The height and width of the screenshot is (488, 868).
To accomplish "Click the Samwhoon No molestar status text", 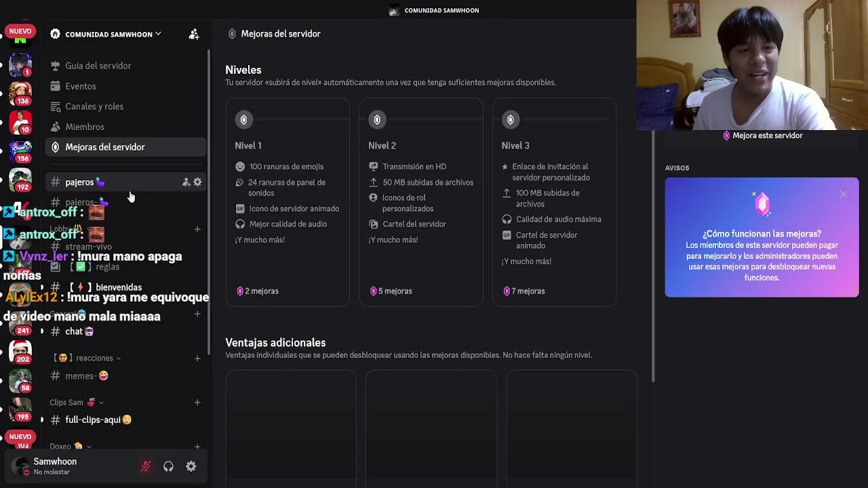I will 52,472.
